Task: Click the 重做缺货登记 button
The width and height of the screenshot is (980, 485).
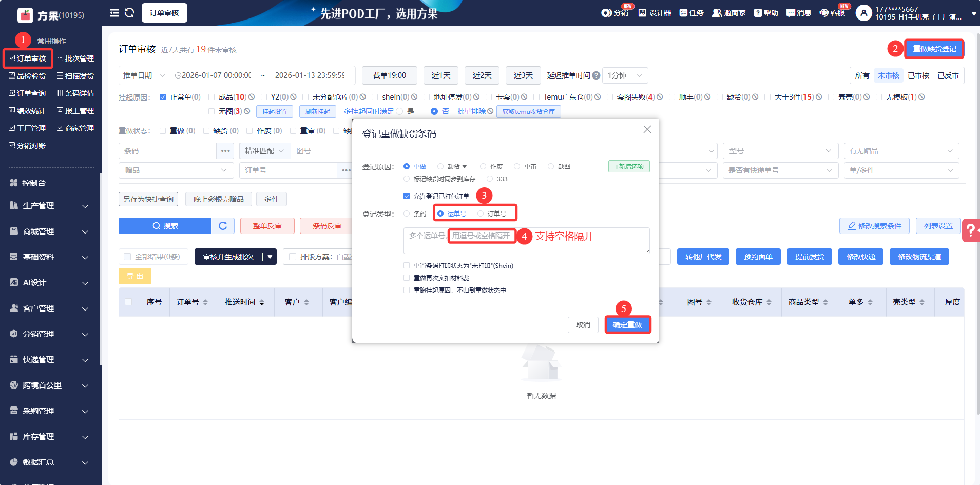Action: tap(934, 49)
